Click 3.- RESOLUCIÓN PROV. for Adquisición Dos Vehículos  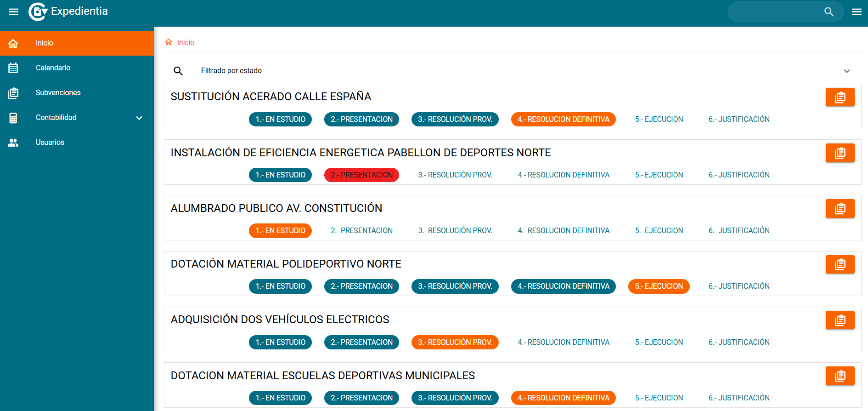coord(455,342)
